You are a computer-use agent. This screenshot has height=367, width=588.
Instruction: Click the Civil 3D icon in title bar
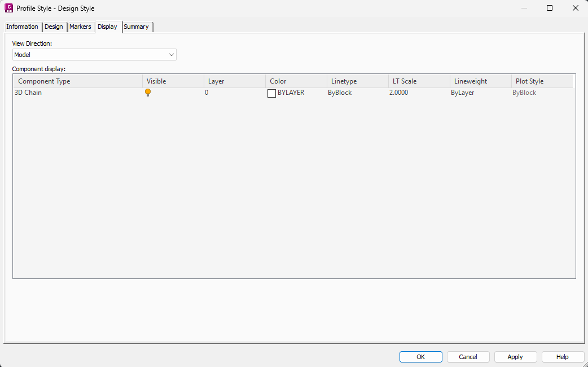[7, 8]
